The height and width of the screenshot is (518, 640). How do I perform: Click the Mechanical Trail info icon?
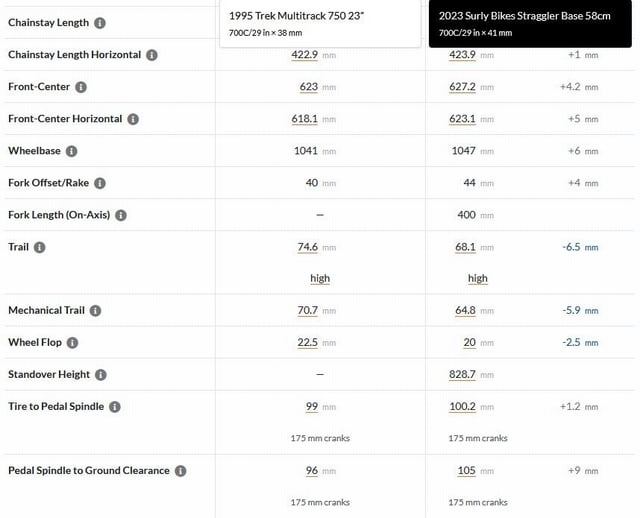point(96,311)
